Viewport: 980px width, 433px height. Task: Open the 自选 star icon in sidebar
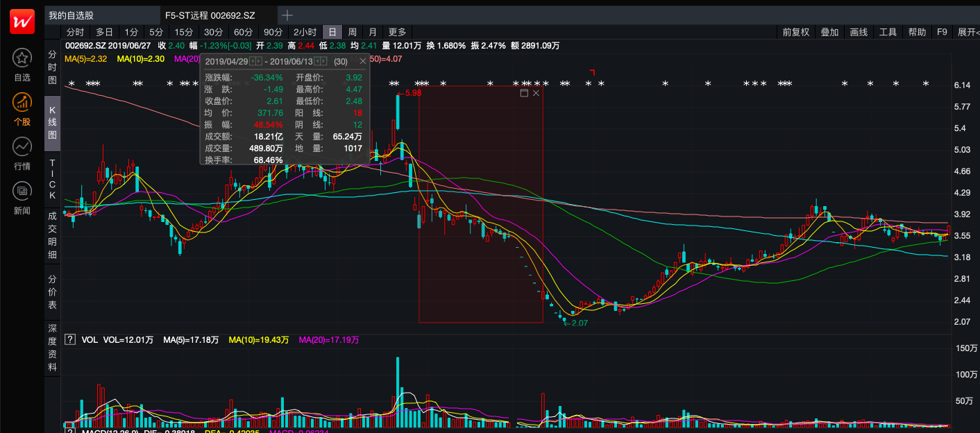[22, 58]
